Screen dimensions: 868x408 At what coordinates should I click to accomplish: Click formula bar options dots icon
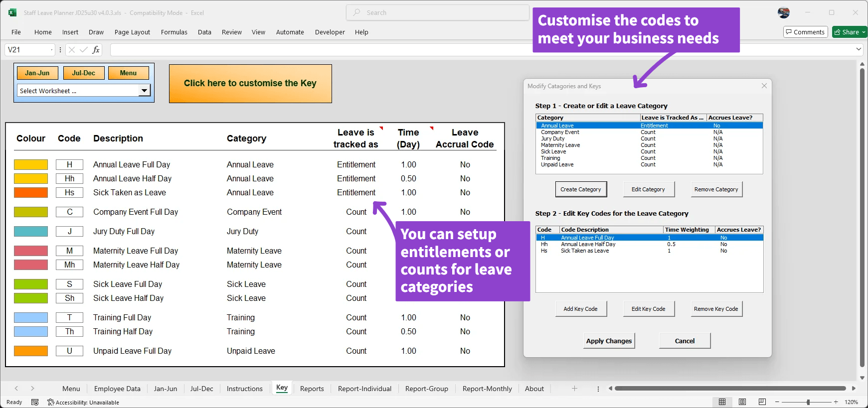tap(60, 50)
